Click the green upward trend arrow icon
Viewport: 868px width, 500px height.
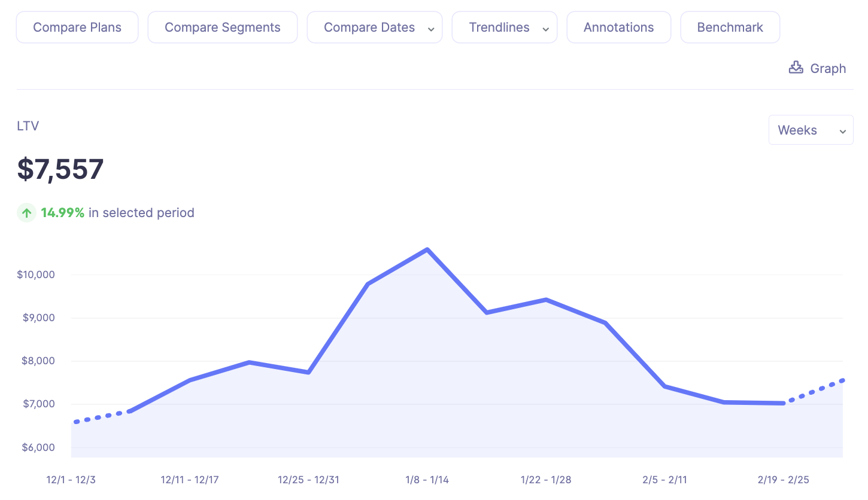(26, 212)
